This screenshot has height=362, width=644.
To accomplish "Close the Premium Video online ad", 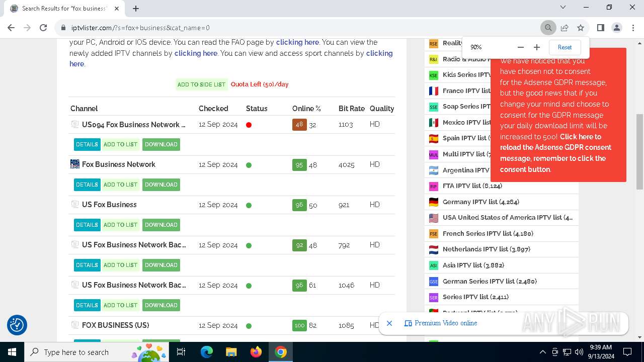I will tap(389, 323).
